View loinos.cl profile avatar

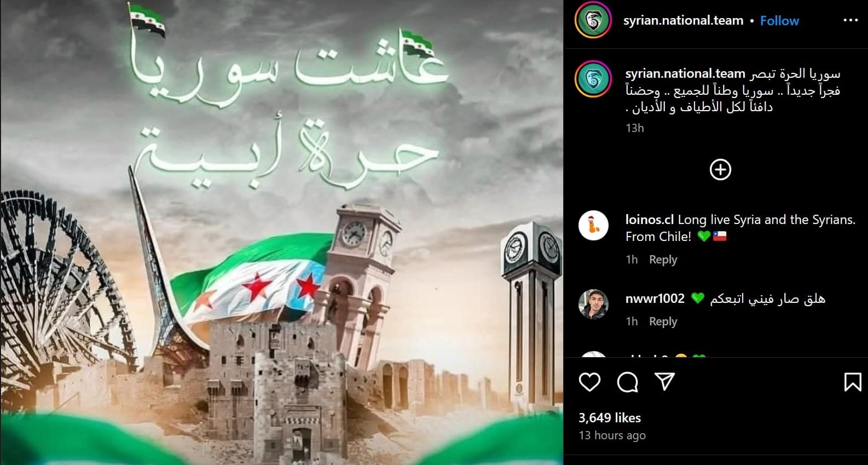593,225
